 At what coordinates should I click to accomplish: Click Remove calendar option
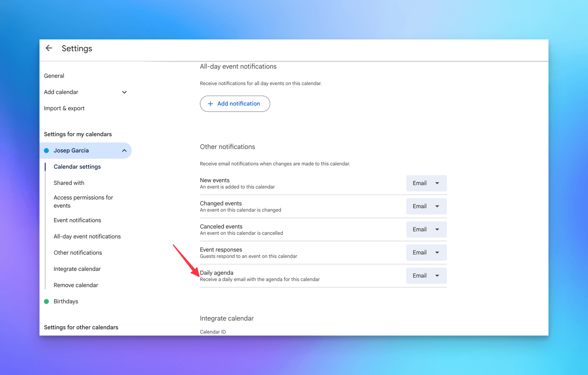pos(76,285)
